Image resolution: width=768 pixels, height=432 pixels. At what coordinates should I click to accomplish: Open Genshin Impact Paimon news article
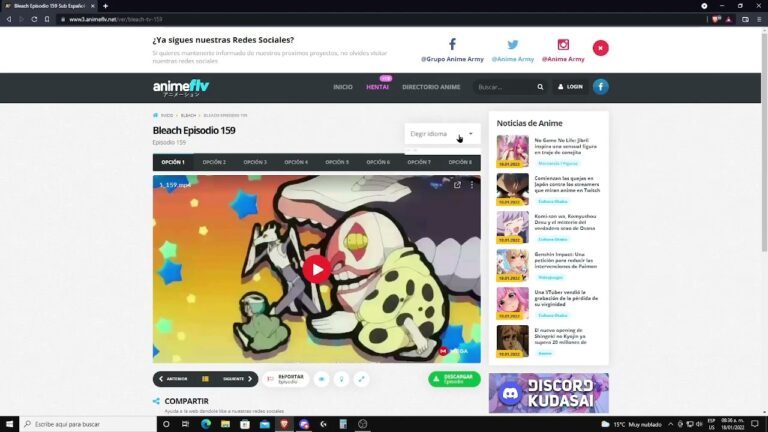point(565,261)
